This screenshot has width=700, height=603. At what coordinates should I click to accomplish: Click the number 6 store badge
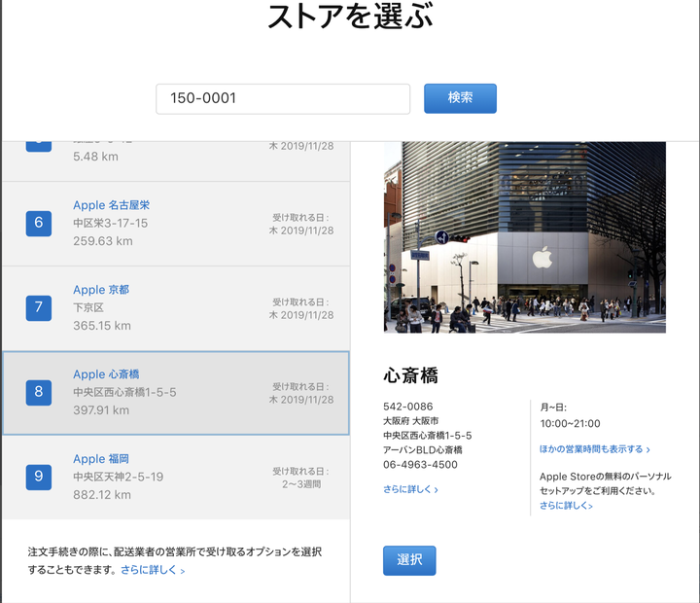coord(38,223)
